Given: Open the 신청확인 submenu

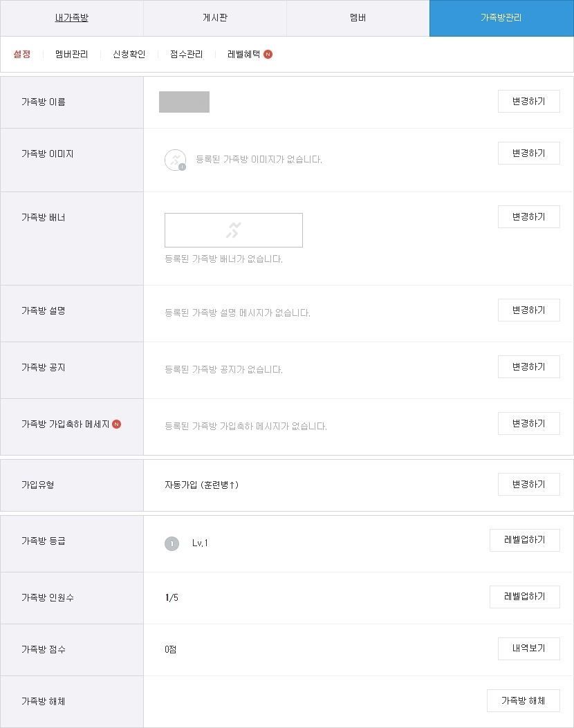Looking at the screenshot, I should coord(129,55).
